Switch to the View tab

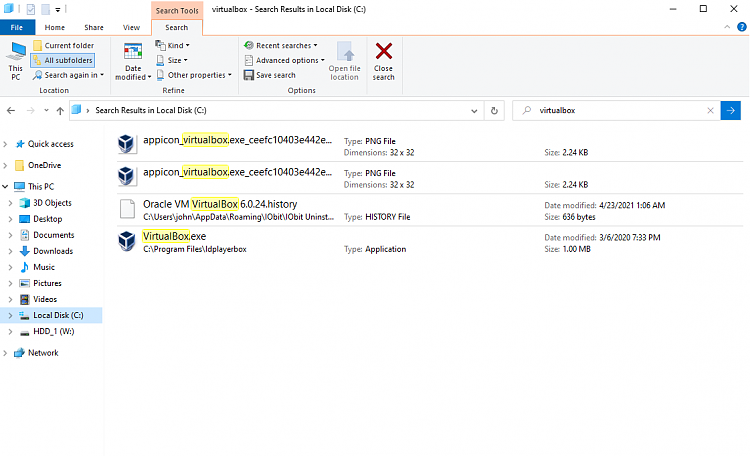pos(131,27)
